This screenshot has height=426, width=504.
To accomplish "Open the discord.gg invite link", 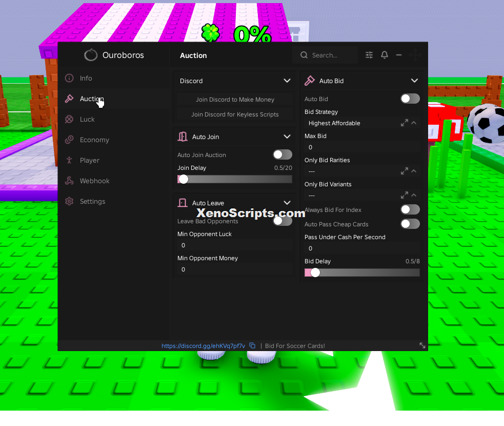I will tap(203, 346).
